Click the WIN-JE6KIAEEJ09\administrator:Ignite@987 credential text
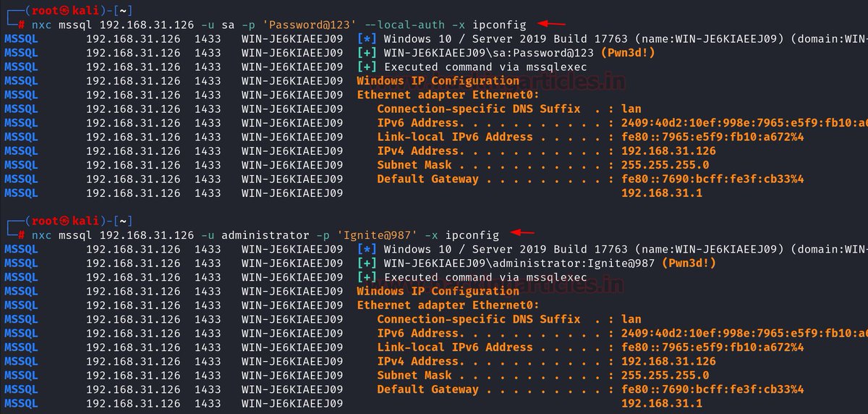The height and width of the screenshot is (414, 868). pyautogui.click(x=519, y=263)
